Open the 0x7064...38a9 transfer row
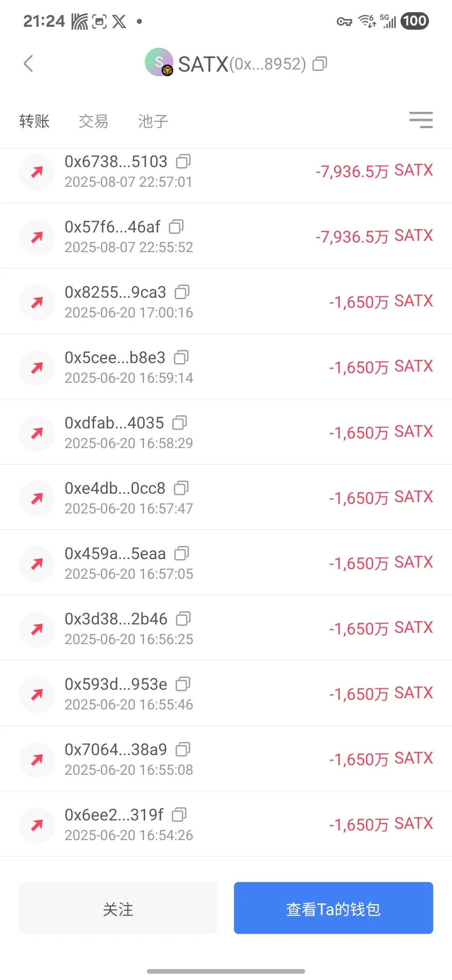This screenshot has width=452, height=980. 226,758
